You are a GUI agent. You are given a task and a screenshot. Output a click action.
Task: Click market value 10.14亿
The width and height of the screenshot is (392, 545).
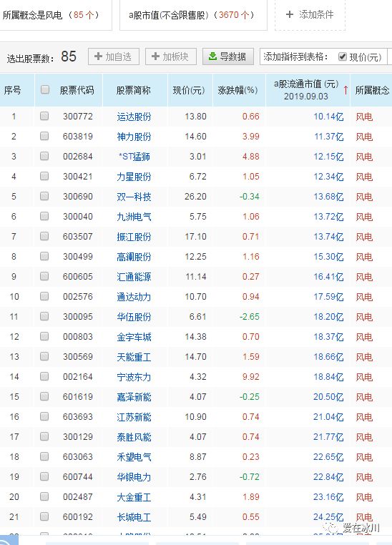pos(328,117)
